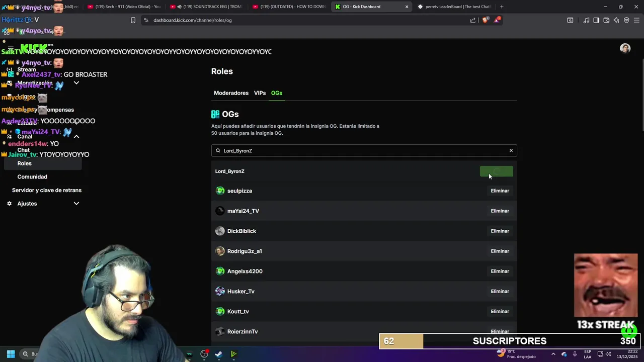Open Steam from the taskbar
Image resolution: width=644 pixels, height=362 pixels.
coord(219,354)
